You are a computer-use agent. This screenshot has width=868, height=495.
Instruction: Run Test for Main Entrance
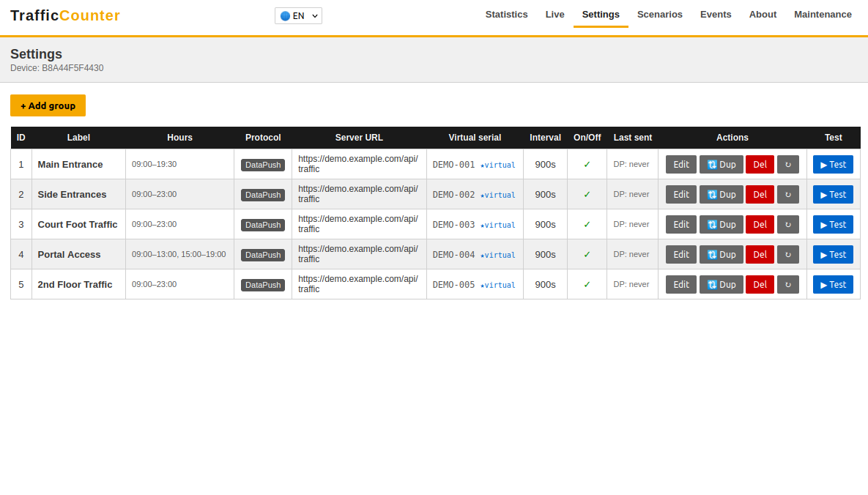click(833, 165)
